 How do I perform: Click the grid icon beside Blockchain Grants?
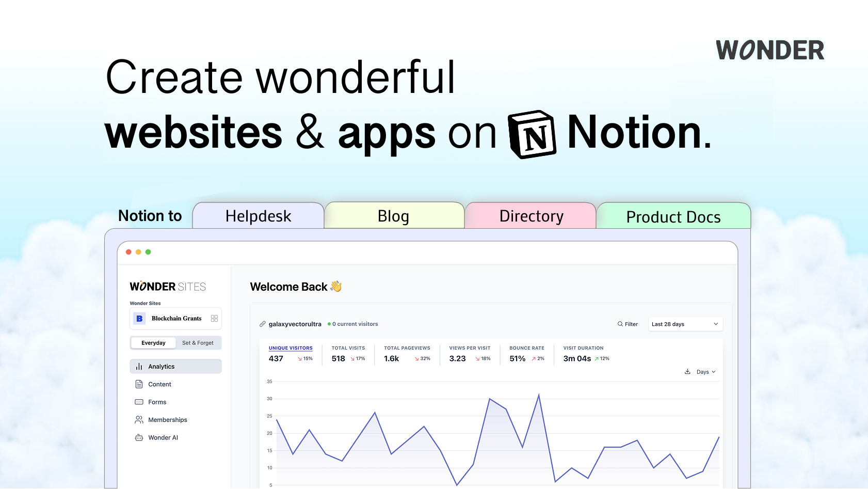click(x=214, y=319)
